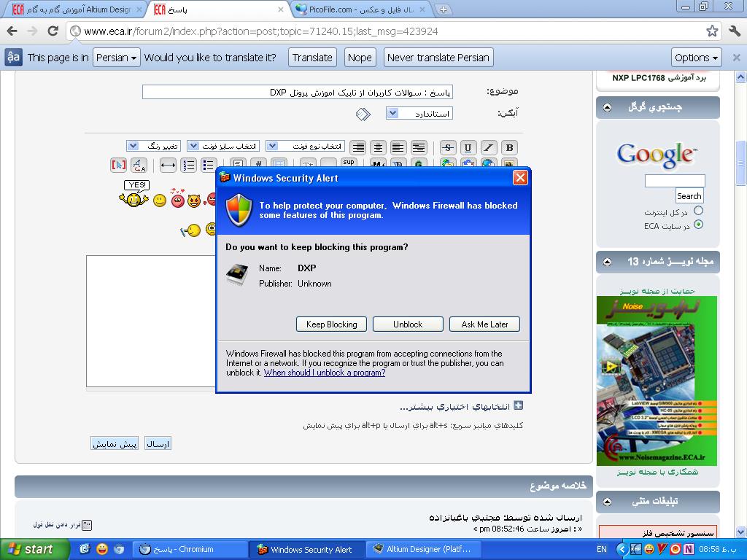Reload the page with refresh icon
The image size is (747, 560).
pyautogui.click(x=53, y=31)
